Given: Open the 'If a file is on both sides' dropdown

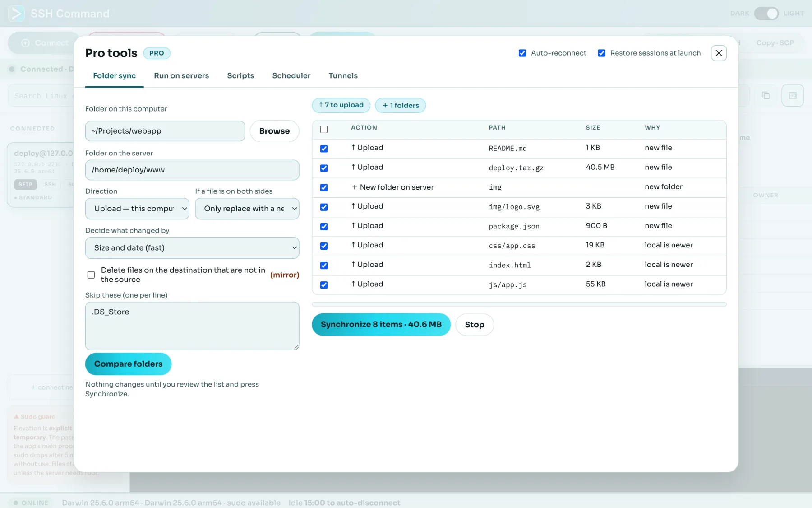Looking at the screenshot, I should (x=247, y=209).
